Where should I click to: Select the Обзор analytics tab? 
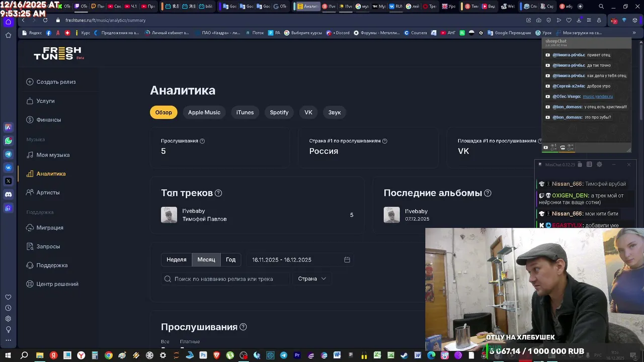pyautogui.click(x=164, y=112)
